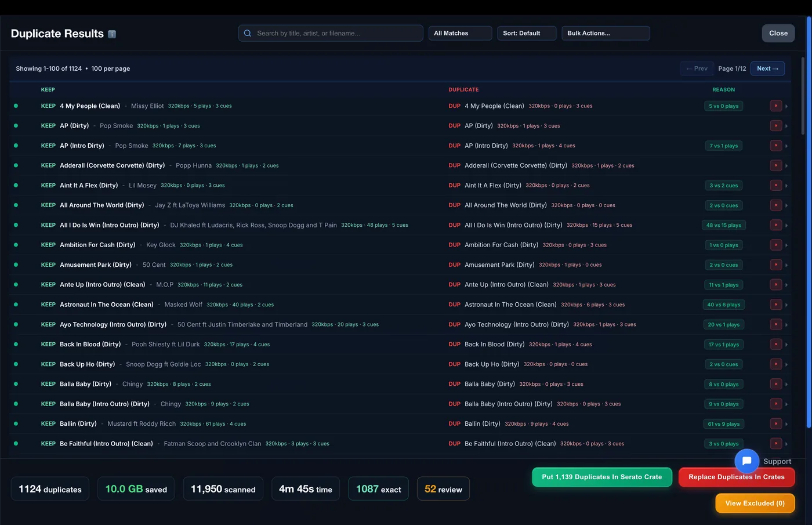
Task: Click the '52 review' stat chip
Action: [443, 489]
